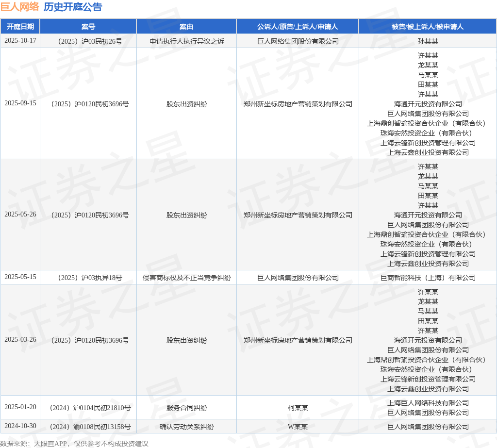Click case number (2025)沪03民初26号
Screen dimensions: 497x448
click(x=90, y=41)
